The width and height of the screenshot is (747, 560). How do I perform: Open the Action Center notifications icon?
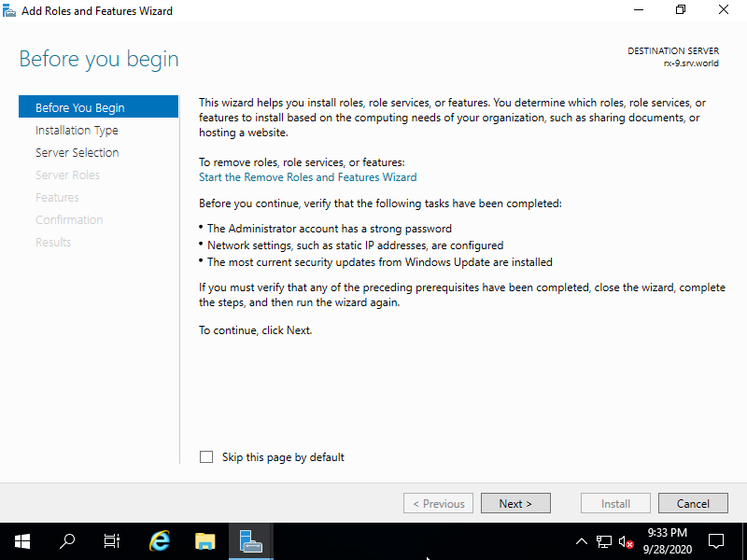pos(716,541)
